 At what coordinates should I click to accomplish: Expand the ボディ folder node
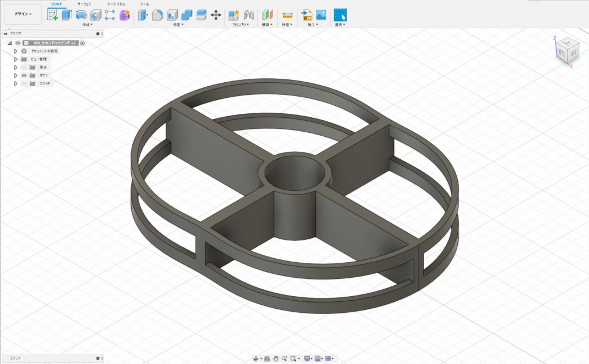[16, 75]
